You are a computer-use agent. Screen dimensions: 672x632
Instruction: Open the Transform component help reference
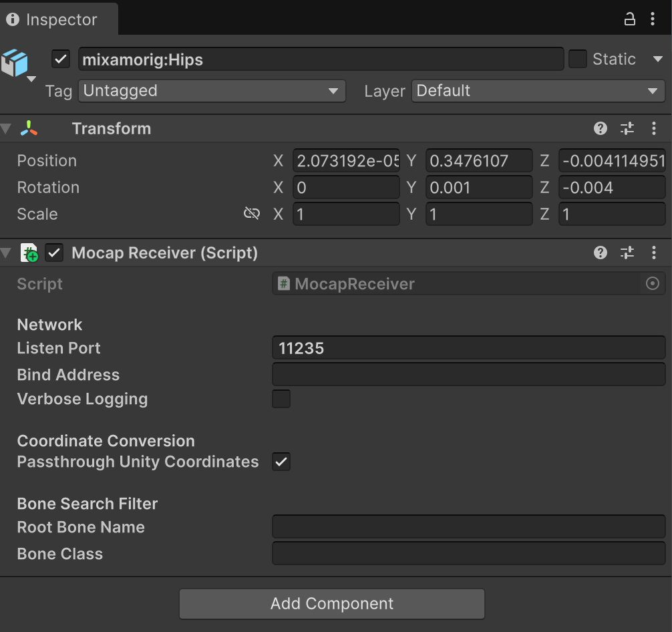click(x=601, y=128)
